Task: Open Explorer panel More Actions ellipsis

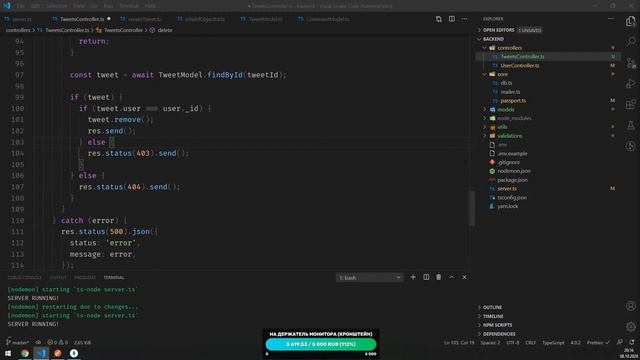Action: [x=610, y=19]
